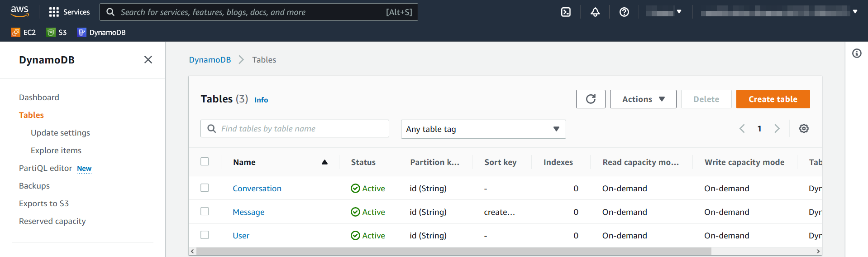Open Exports to S3 in sidebar
The image size is (868, 257).
(x=44, y=204)
